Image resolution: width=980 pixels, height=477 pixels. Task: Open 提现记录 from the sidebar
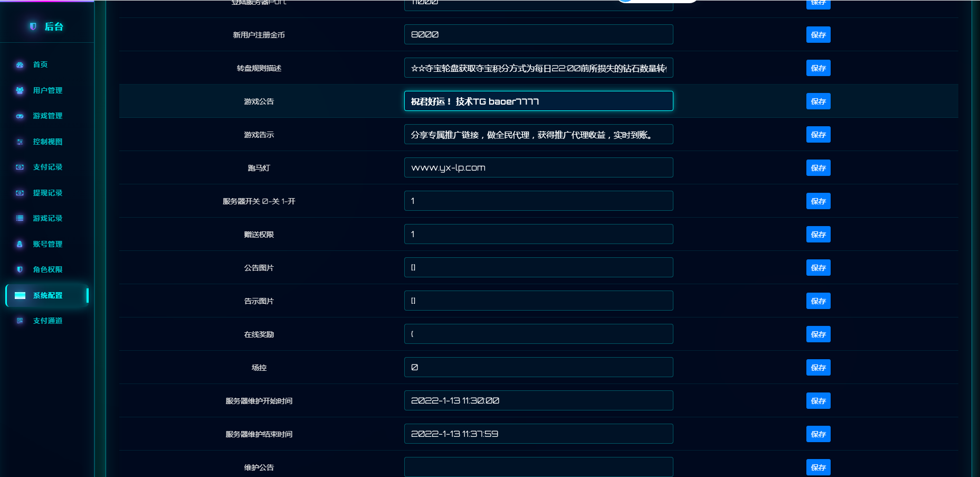47,193
